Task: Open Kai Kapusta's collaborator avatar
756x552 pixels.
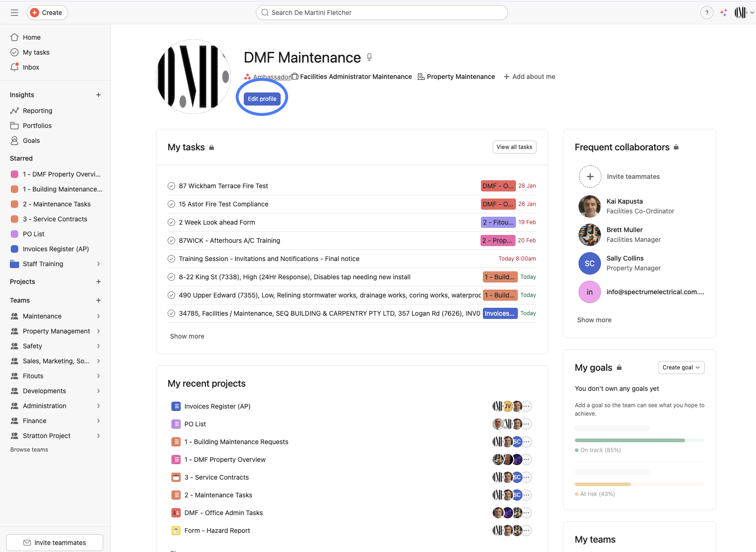Action: pyautogui.click(x=590, y=206)
